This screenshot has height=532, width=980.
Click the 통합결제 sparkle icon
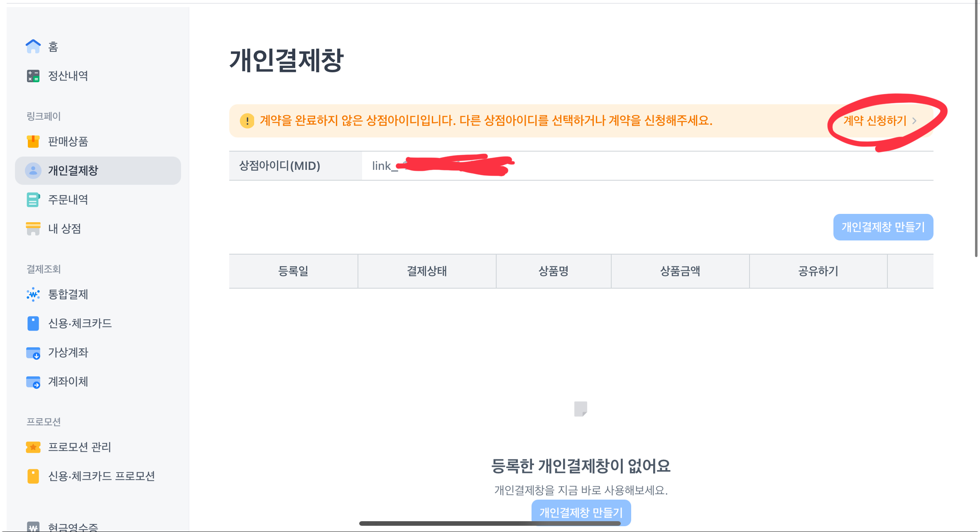33,294
